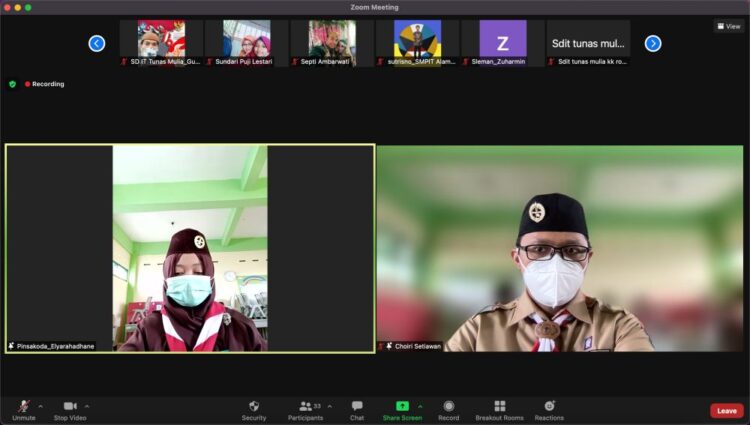The image size is (750, 425).
Task: Click the red Leave button
Action: click(x=726, y=410)
